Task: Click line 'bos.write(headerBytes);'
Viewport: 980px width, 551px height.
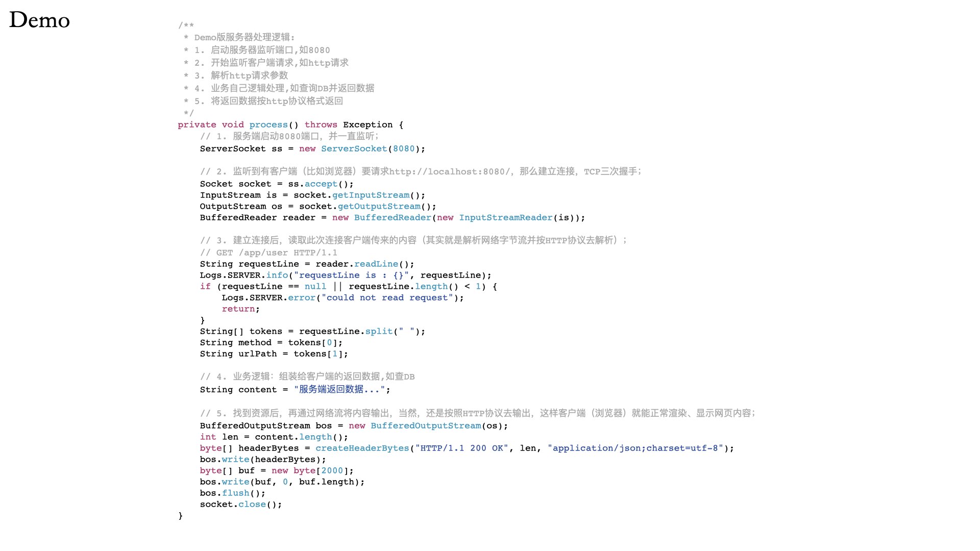Action: point(263,459)
